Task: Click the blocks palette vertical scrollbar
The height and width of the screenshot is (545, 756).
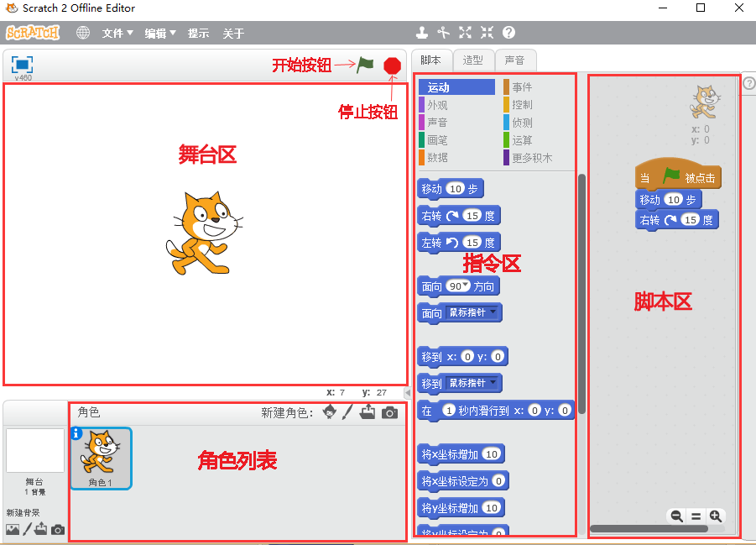Action: pos(582,294)
